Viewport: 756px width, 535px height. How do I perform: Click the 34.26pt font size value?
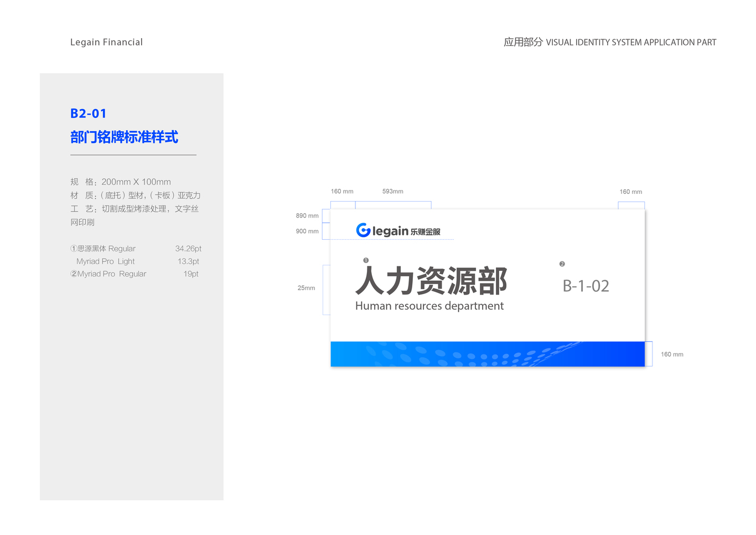coord(188,249)
